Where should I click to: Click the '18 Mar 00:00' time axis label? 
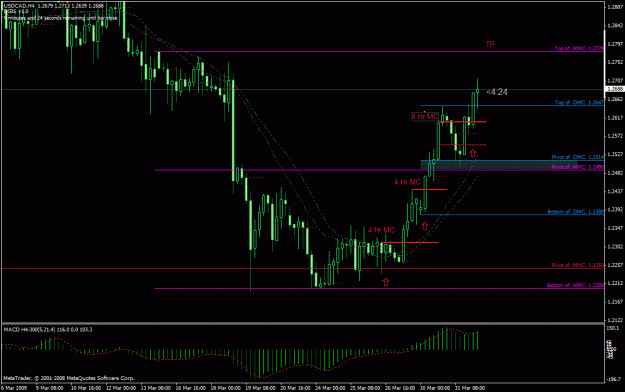[226, 388]
